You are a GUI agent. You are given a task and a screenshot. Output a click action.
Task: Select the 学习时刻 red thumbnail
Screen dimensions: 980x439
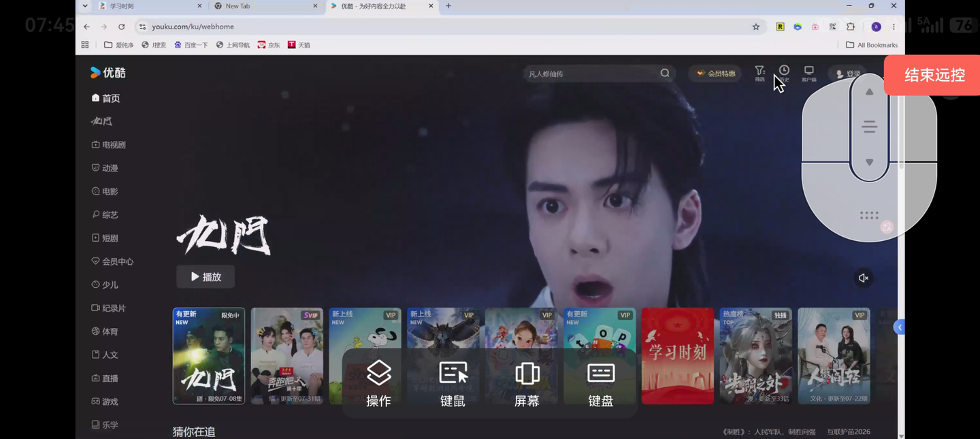coord(678,356)
